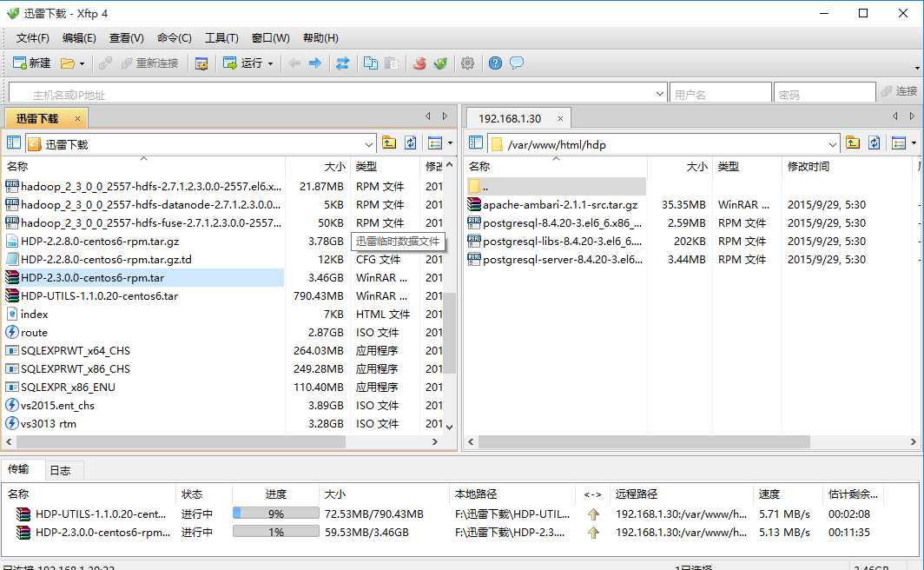Toggle the remote pane folder tree icon
The height and width of the screenshot is (570, 924).
[x=476, y=142]
